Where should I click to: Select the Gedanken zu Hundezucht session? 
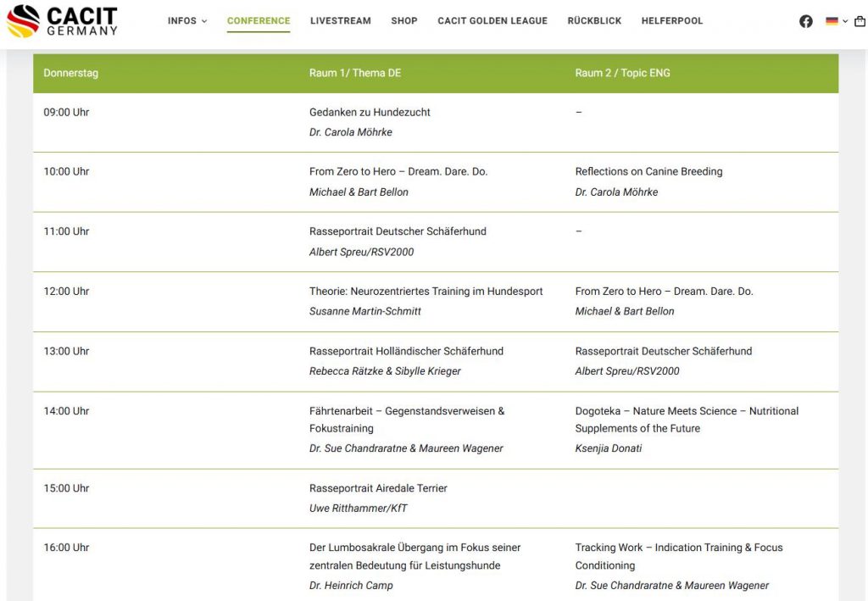click(x=370, y=112)
